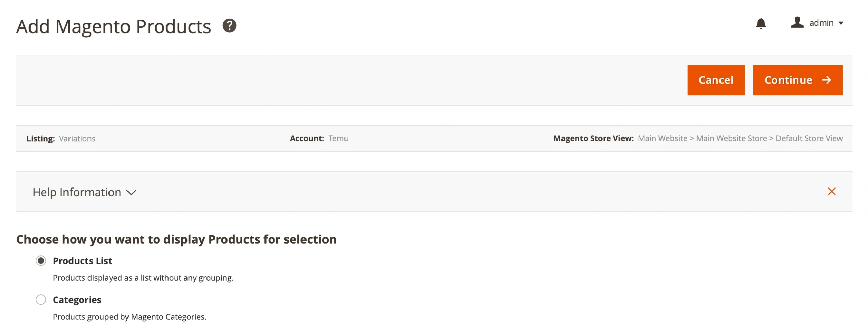Click the Products grouped by Magento Categories description

tap(130, 317)
